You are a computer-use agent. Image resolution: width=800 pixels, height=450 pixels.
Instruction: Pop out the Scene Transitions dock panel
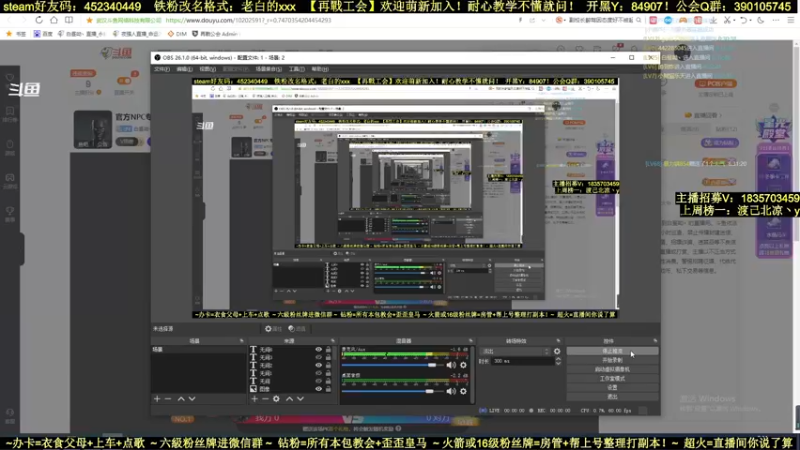(558, 341)
